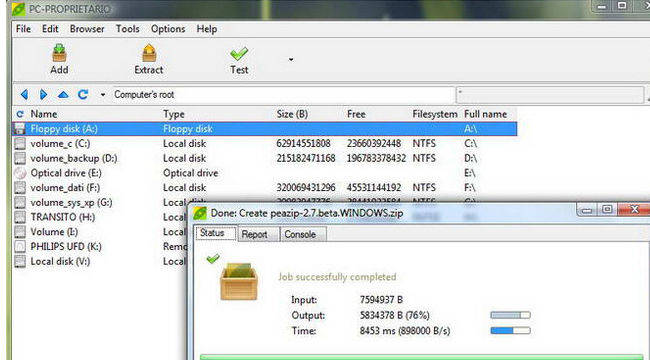Select the 'Optical drive (E:)' row name

pos(66,173)
